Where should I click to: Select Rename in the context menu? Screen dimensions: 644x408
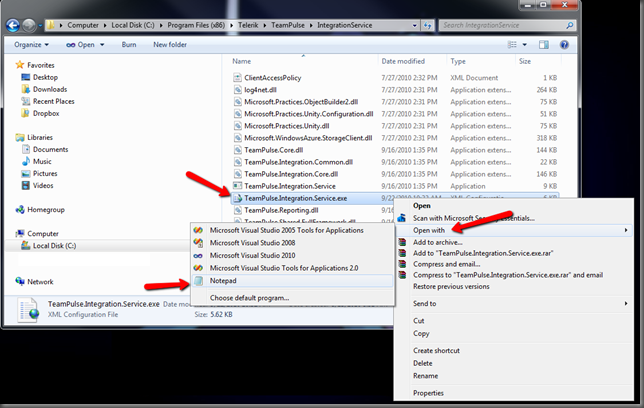click(426, 376)
